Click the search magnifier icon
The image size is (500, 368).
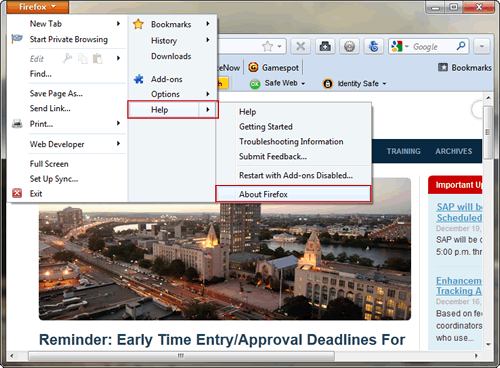coord(461,46)
